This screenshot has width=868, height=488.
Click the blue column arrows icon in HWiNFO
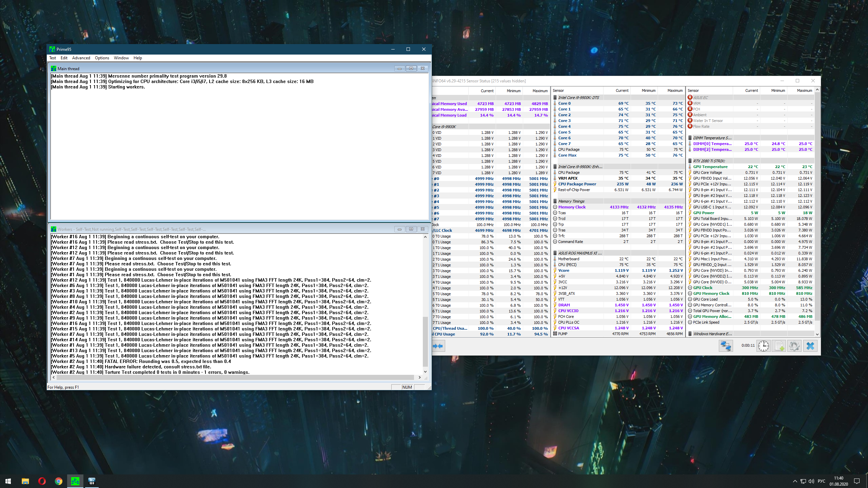pyautogui.click(x=438, y=346)
